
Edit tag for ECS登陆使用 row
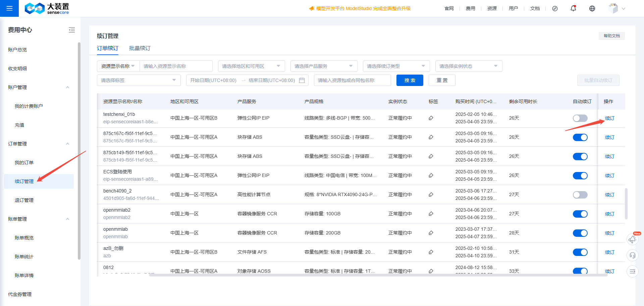click(431, 175)
